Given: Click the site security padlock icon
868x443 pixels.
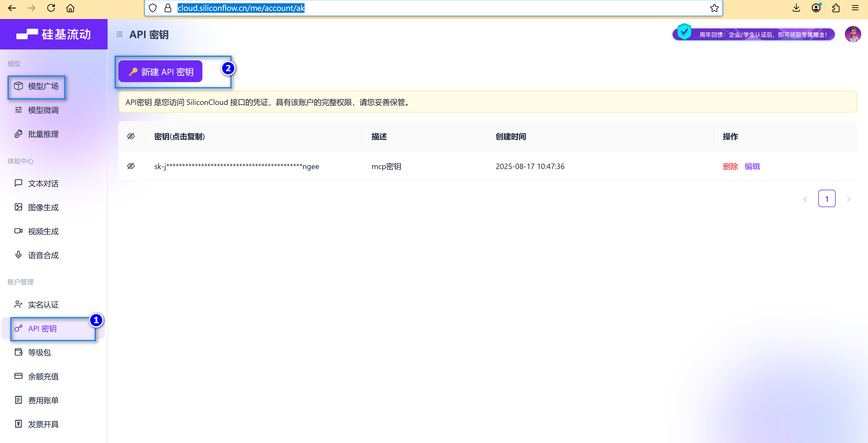Looking at the screenshot, I should point(168,8).
